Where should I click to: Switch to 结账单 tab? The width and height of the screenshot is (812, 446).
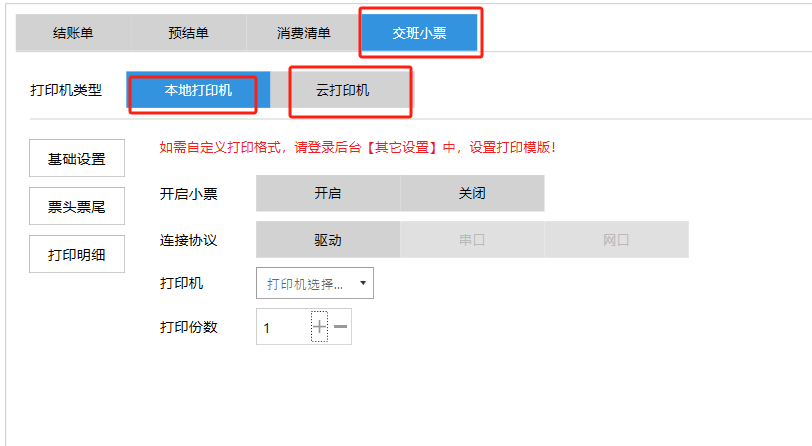(73, 33)
